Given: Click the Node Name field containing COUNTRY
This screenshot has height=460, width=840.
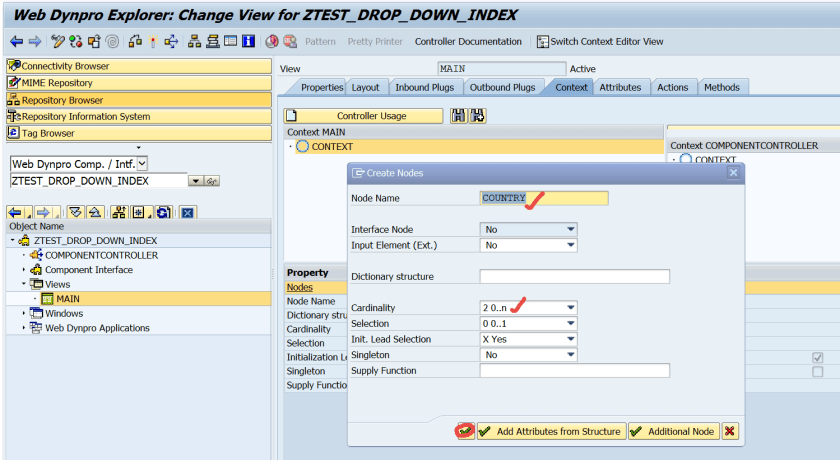Looking at the screenshot, I should pyautogui.click(x=544, y=198).
